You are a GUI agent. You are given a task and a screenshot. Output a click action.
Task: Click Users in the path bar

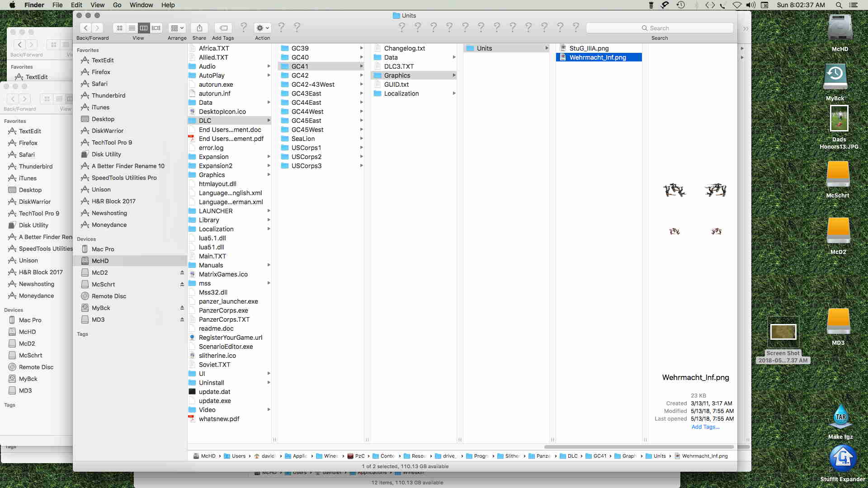click(x=235, y=456)
